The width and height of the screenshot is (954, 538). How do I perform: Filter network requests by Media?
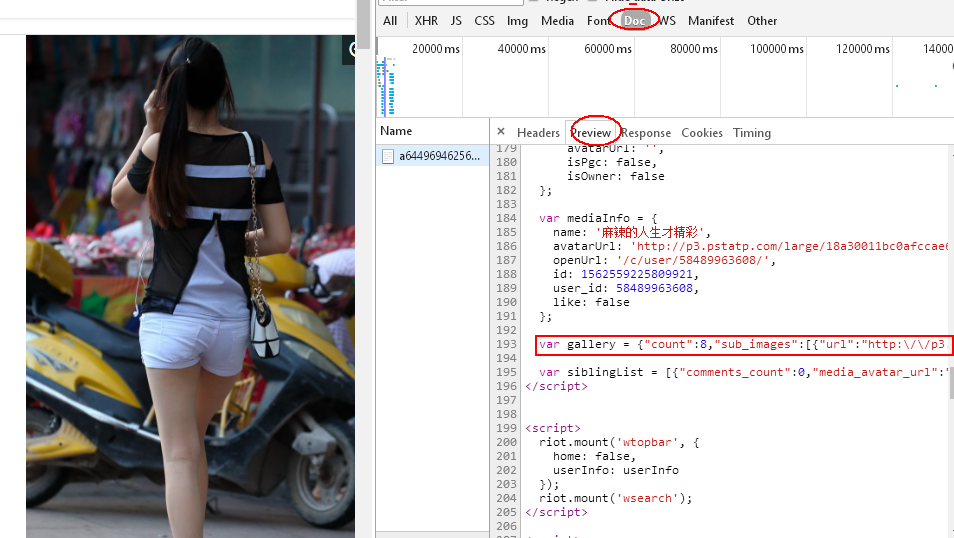coord(557,21)
